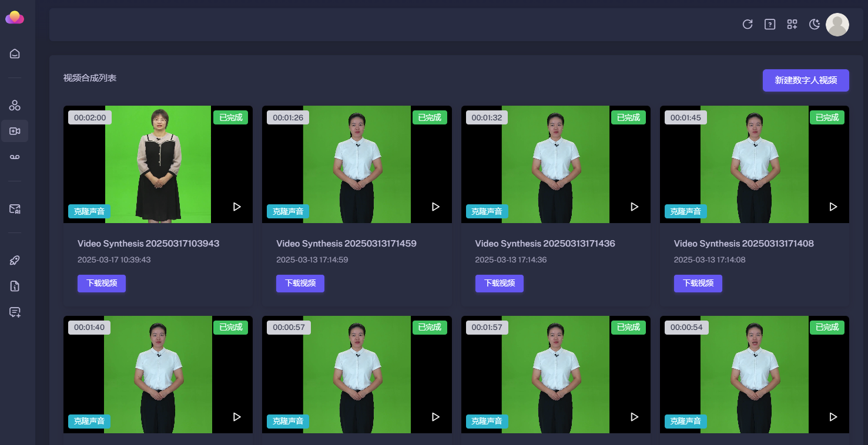868x445 pixels.
Task: Download Video Synthesis 20250313171459 via 下载视频
Action: (x=300, y=283)
